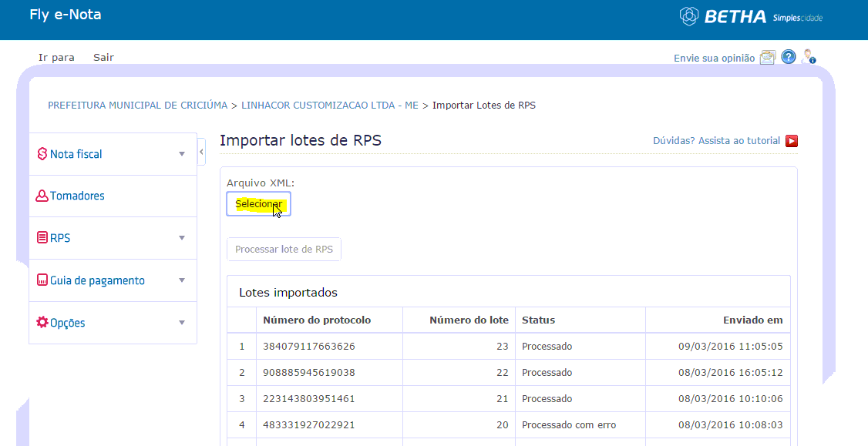Image resolution: width=868 pixels, height=446 pixels.
Task: Click the Guia de pagamento icon
Action: [x=42, y=280]
